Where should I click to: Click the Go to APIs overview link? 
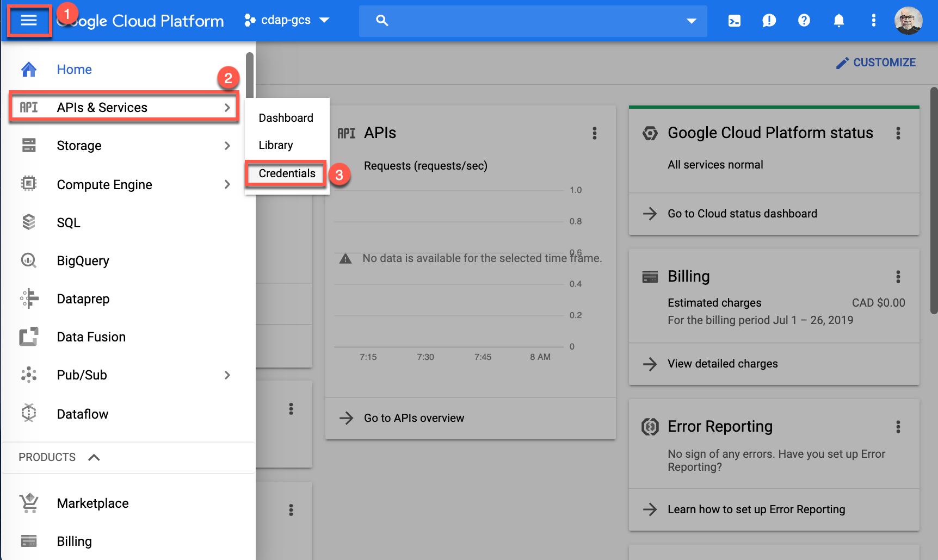[x=414, y=418]
